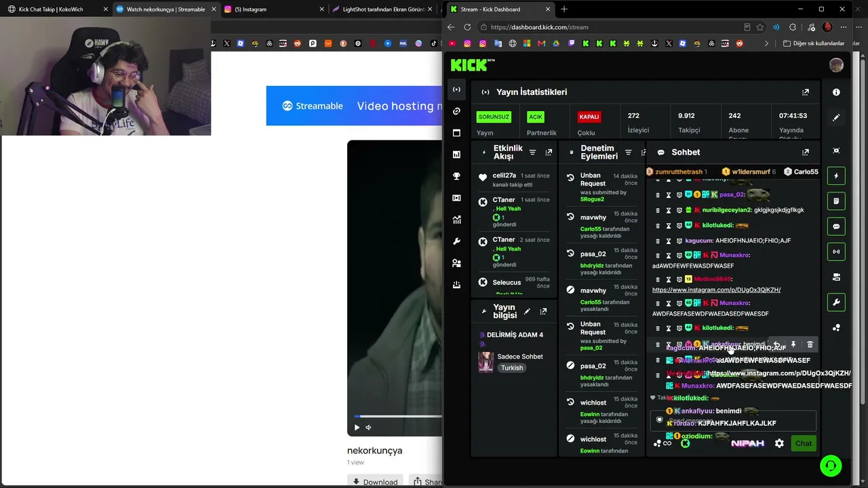Screen dimensions: 868x488
Task: Click the celil27a follow event
Action: click(514, 180)
